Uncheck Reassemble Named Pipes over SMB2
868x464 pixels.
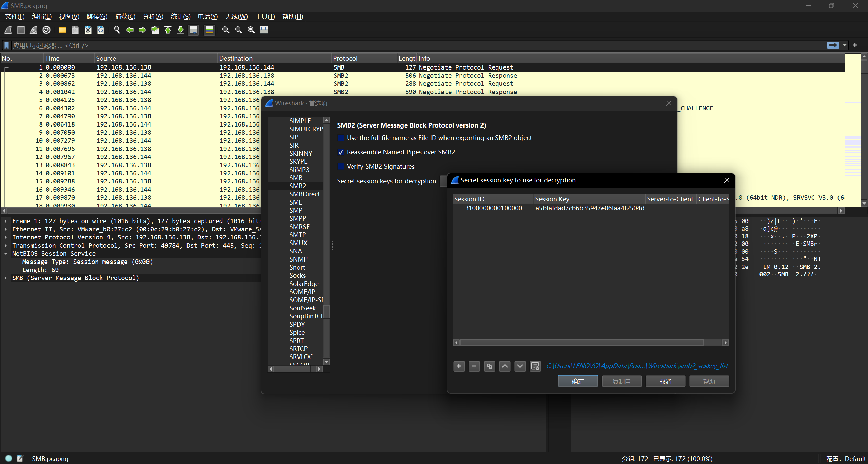coord(341,152)
